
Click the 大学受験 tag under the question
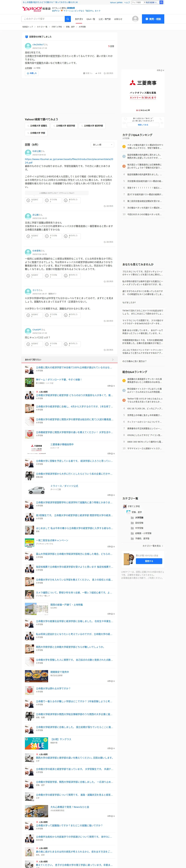28,68
